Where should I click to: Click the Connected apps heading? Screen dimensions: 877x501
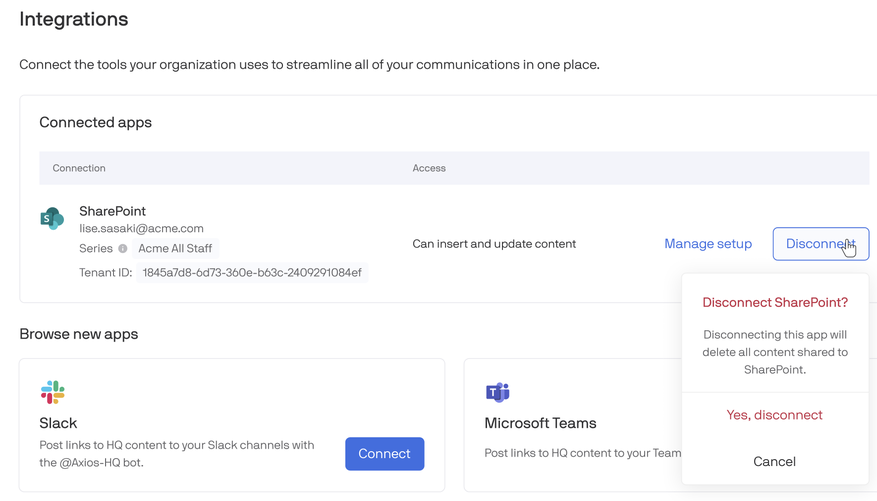95,122
